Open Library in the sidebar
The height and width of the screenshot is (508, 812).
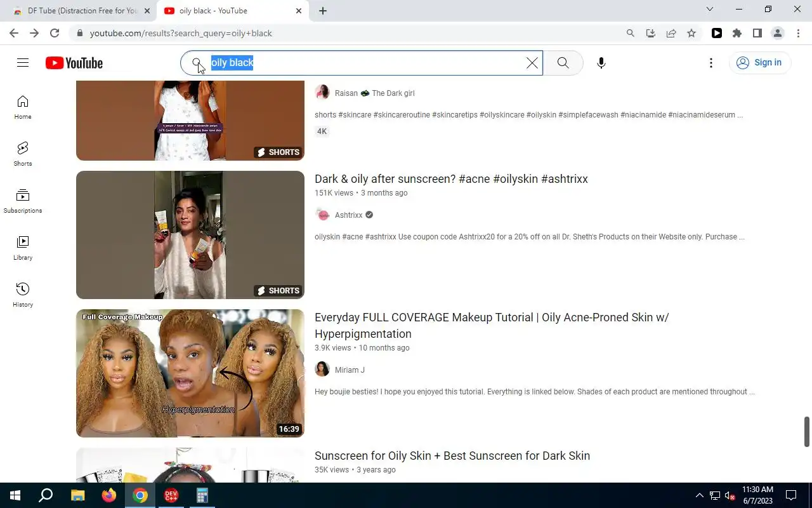pos(23,248)
